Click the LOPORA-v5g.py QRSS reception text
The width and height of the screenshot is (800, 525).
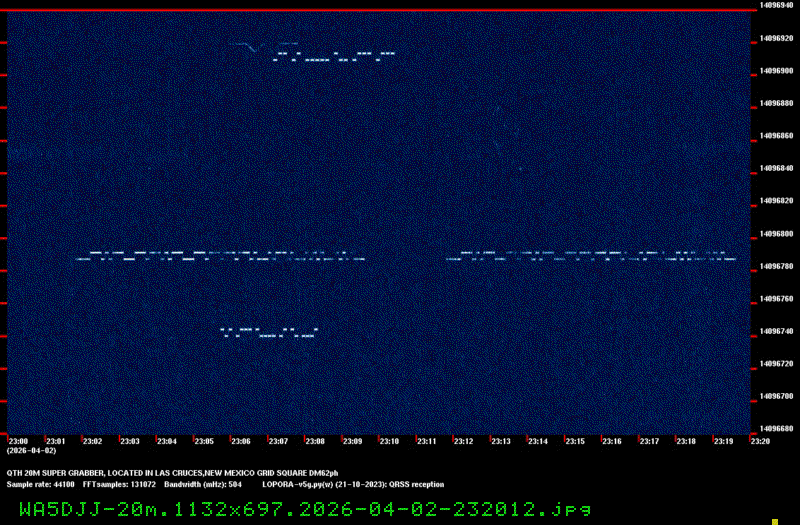click(353, 485)
